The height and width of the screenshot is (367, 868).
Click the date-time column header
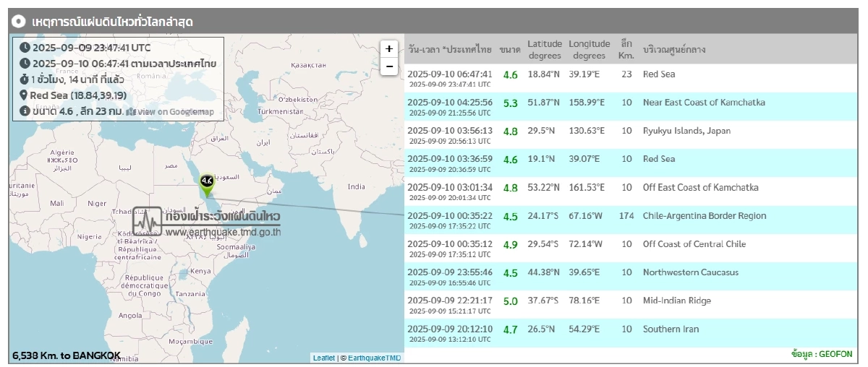click(450, 50)
